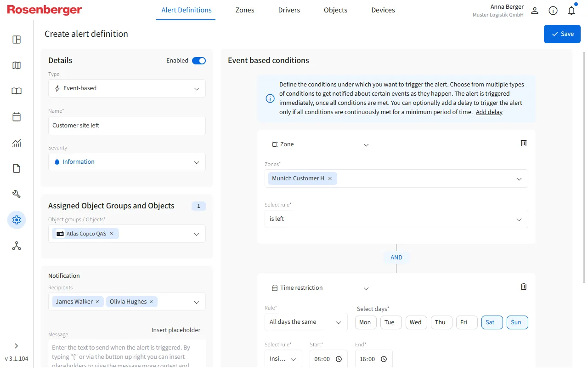The width and height of the screenshot is (588, 368).
Task: Switch to Devices tab
Action: click(383, 10)
